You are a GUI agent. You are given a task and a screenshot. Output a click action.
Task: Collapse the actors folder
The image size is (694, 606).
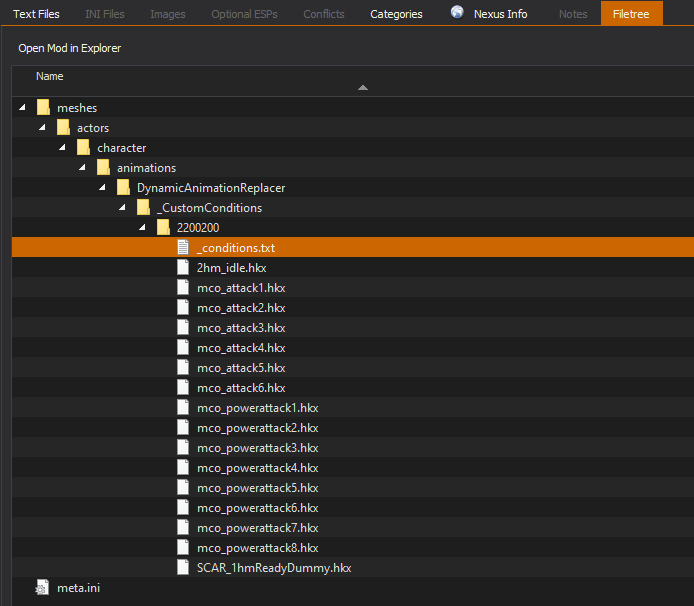tap(42, 127)
